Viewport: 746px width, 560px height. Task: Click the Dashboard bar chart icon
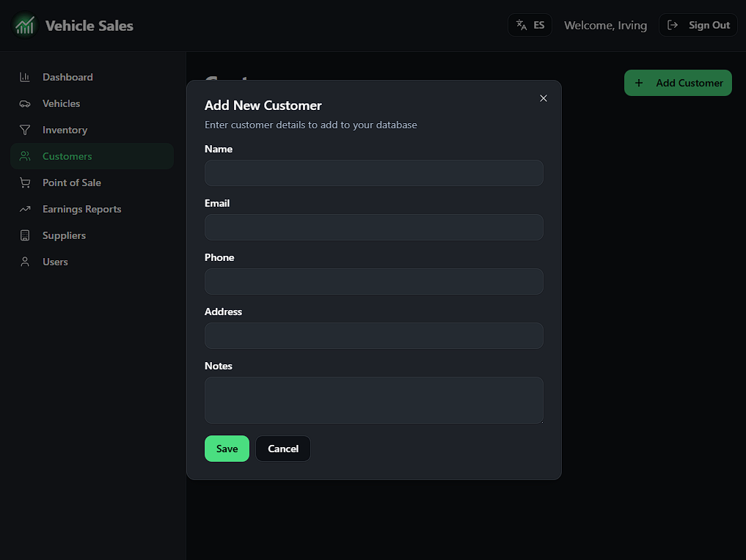coord(25,77)
